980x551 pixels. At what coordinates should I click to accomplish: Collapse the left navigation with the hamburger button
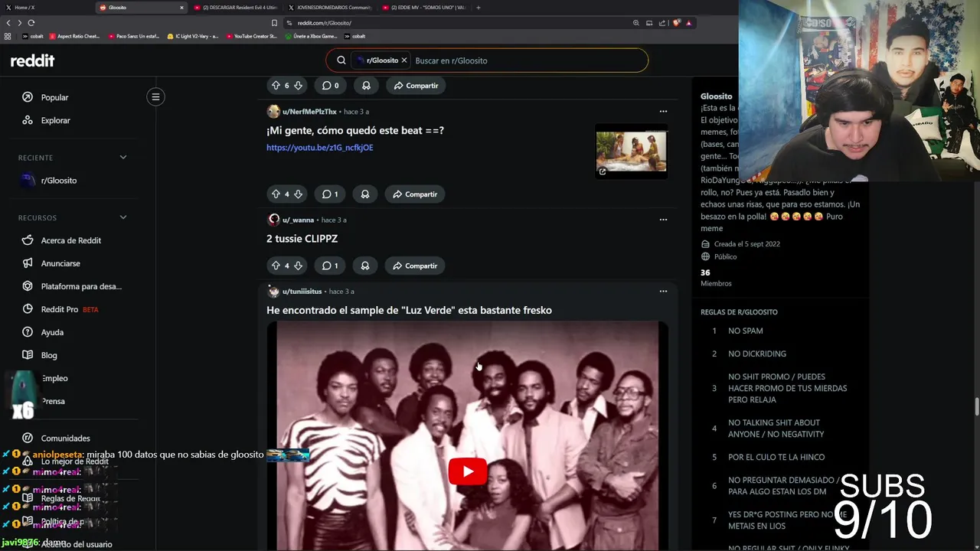[x=155, y=96]
